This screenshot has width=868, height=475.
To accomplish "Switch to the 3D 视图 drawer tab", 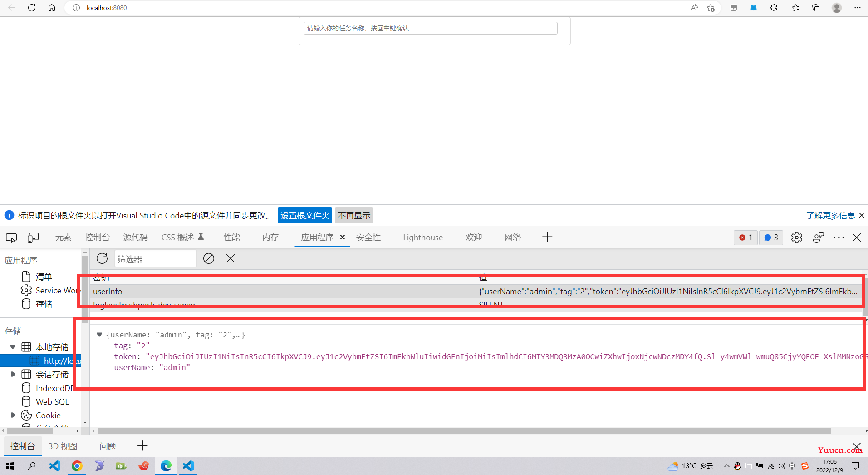I will pyautogui.click(x=63, y=446).
